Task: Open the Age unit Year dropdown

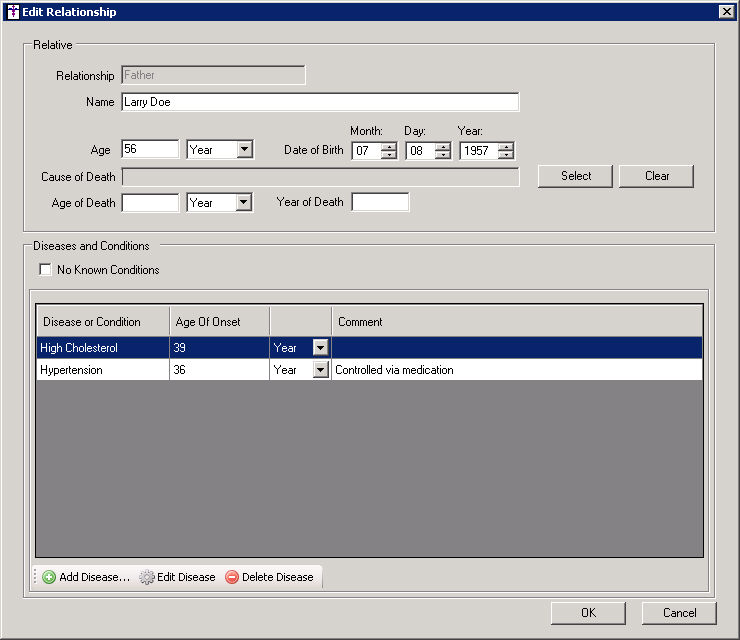Action: point(244,150)
